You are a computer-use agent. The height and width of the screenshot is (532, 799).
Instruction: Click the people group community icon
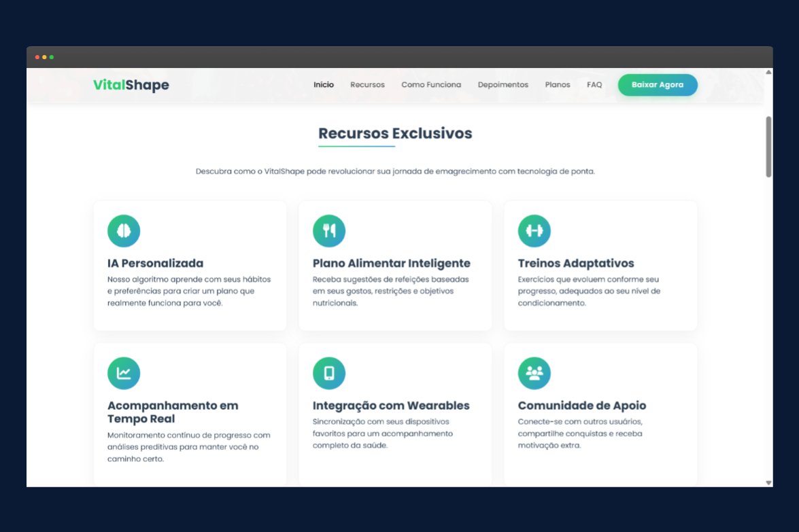tap(534, 373)
